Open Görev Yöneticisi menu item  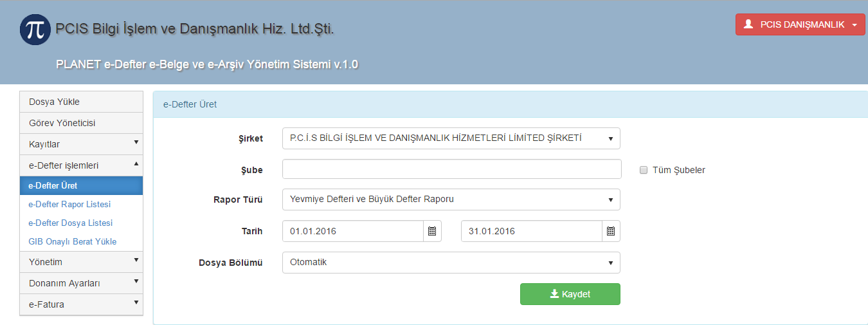tap(82, 123)
